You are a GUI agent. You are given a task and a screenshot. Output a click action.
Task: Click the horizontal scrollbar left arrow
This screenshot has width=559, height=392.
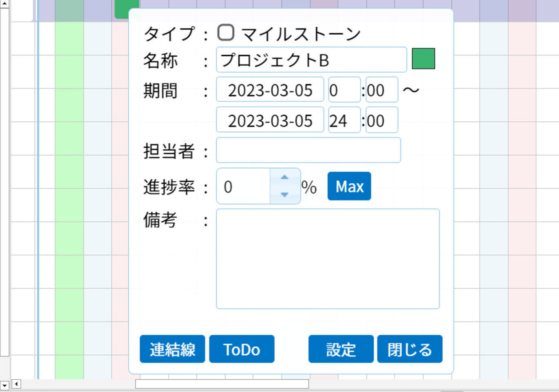(x=16, y=384)
